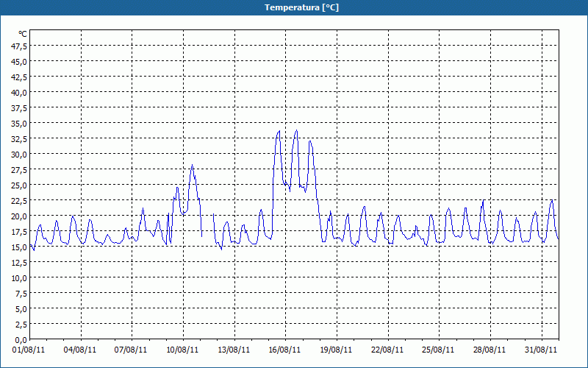Select the 35,0 y-axis label
The image size is (588, 368).
pos(19,124)
